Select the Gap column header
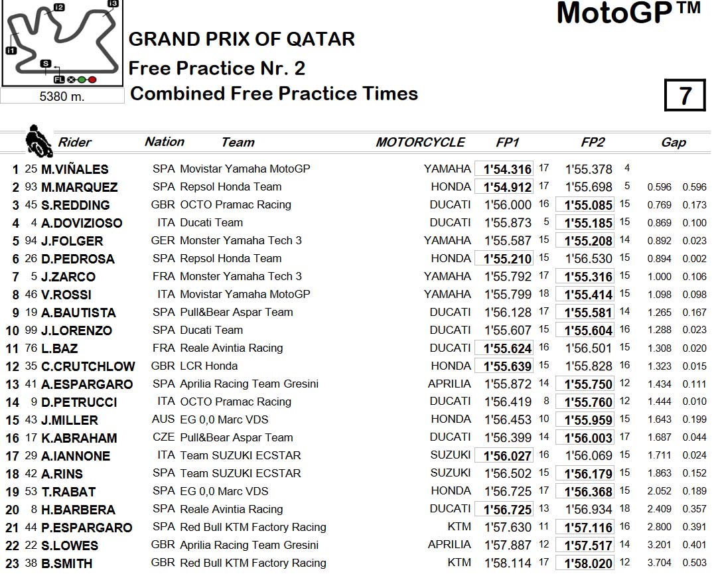Image resolution: width=718 pixels, height=588 pixels. tap(673, 143)
